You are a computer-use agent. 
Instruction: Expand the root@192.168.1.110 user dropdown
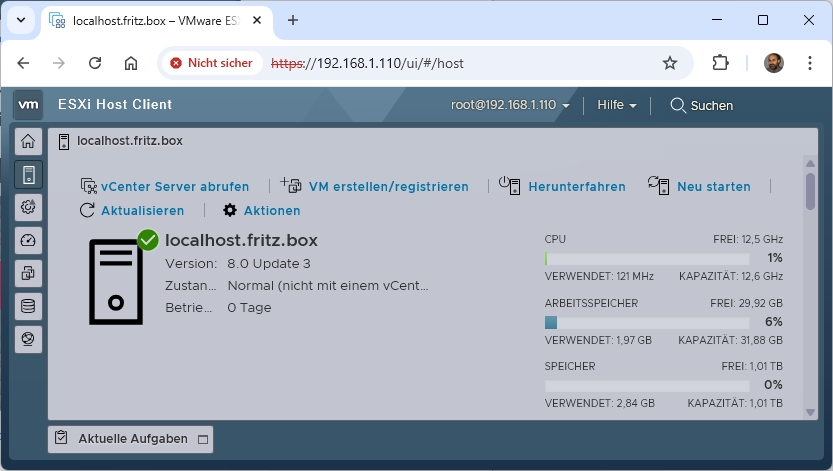tap(510, 105)
